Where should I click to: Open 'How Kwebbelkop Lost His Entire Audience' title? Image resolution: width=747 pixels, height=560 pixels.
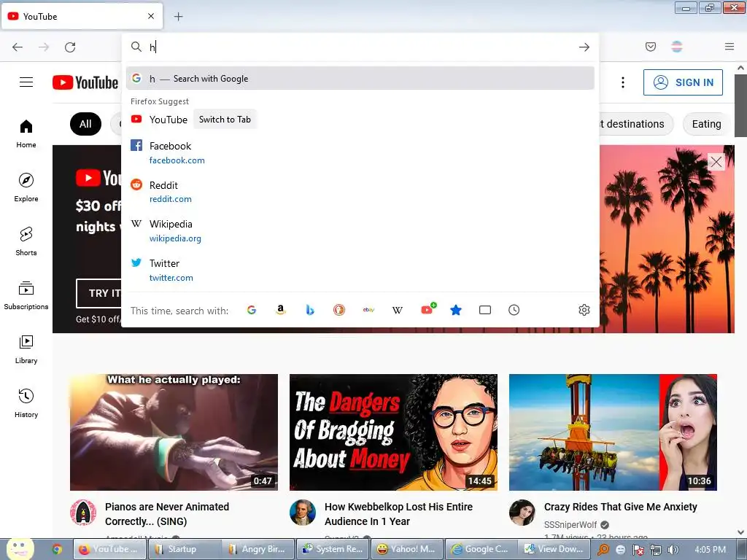tap(399, 514)
